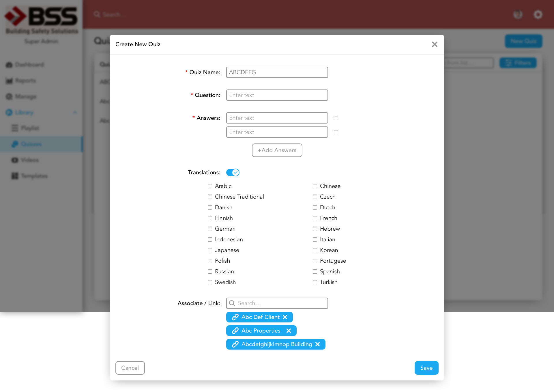Tick the Japanese translation option
Screen dimensions: 554x392
tap(210, 250)
